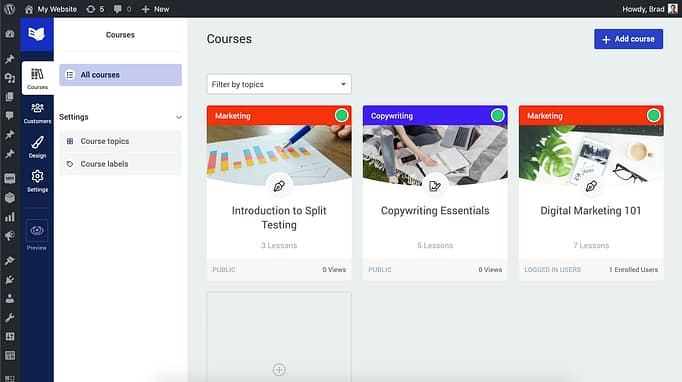Image resolution: width=682 pixels, height=382 pixels.
Task: Toggle green status dot on Copywriting Essentials
Action: click(497, 115)
